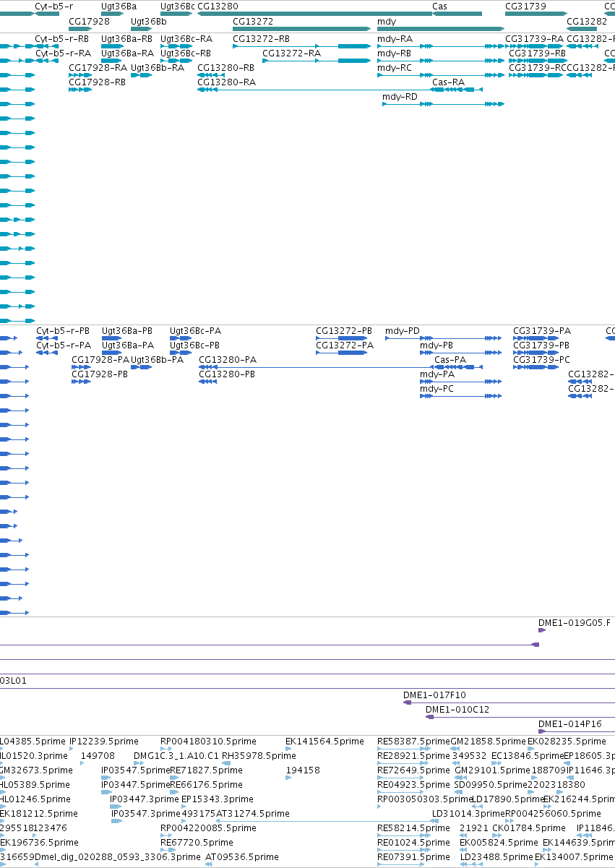Click protein label Cyt-b5-r-PB
The width and height of the screenshot is (615, 868).
point(63,330)
